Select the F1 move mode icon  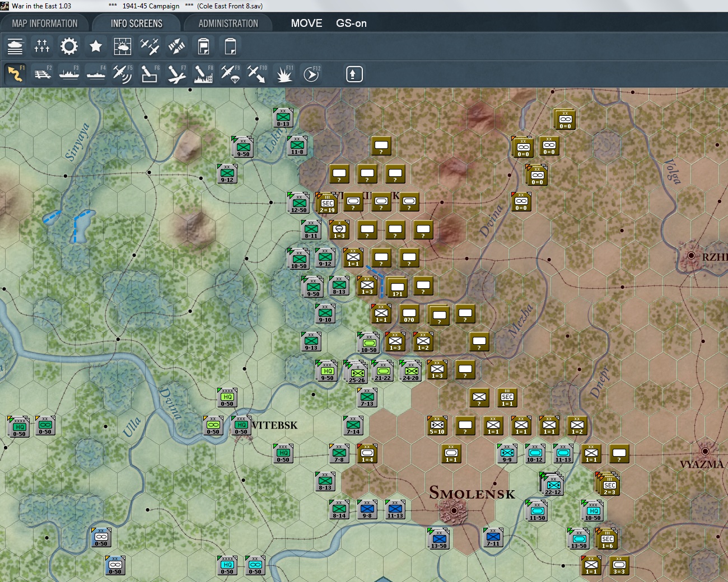click(x=15, y=74)
